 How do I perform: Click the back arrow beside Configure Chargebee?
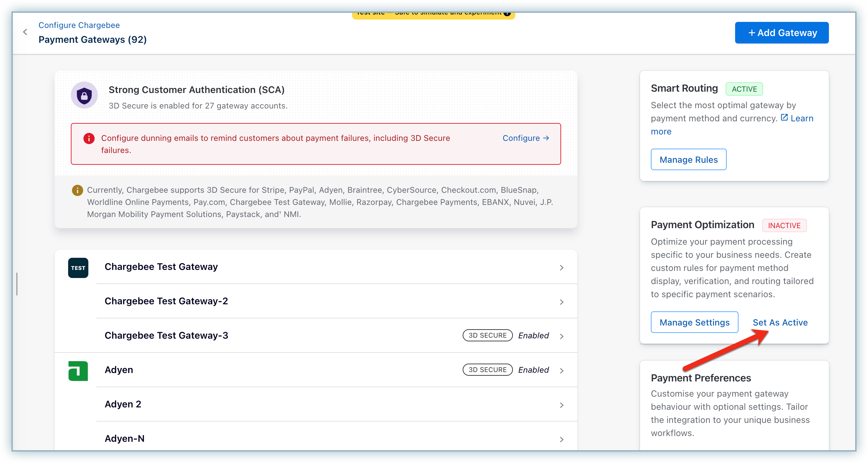click(x=25, y=32)
